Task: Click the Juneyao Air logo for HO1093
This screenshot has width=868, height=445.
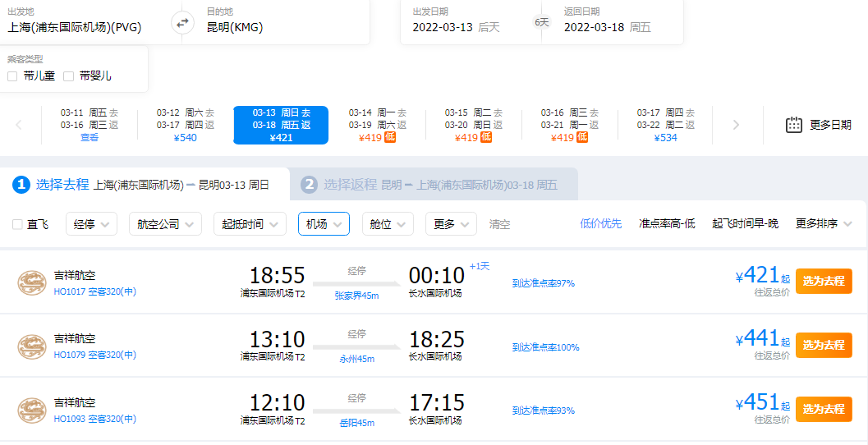Action: pos(32,411)
